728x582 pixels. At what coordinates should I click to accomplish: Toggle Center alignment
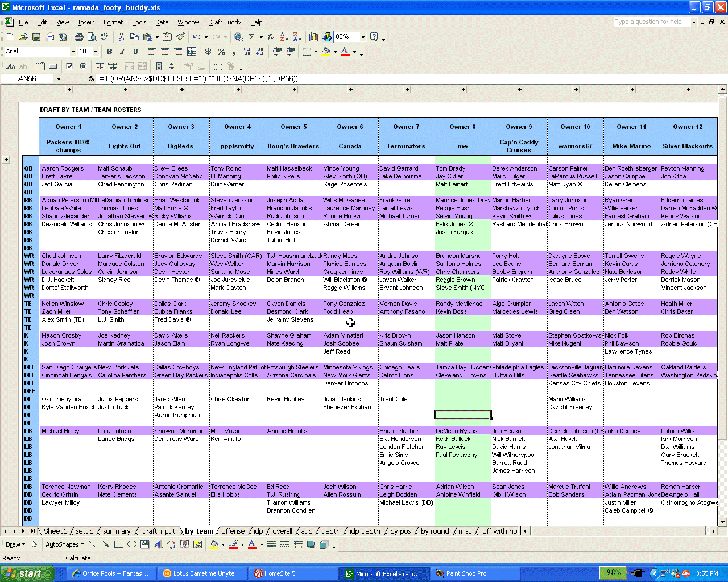pyautogui.click(x=165, y=52)
